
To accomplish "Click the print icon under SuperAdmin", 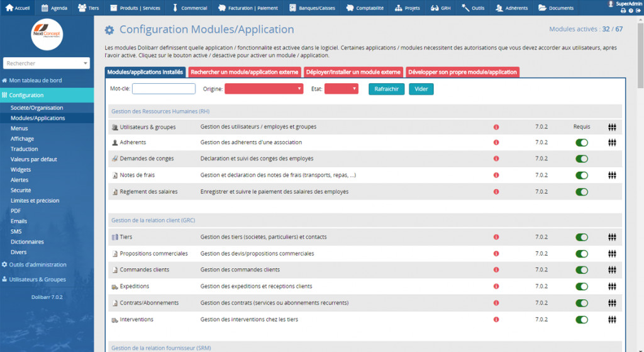I will [623, 11].
